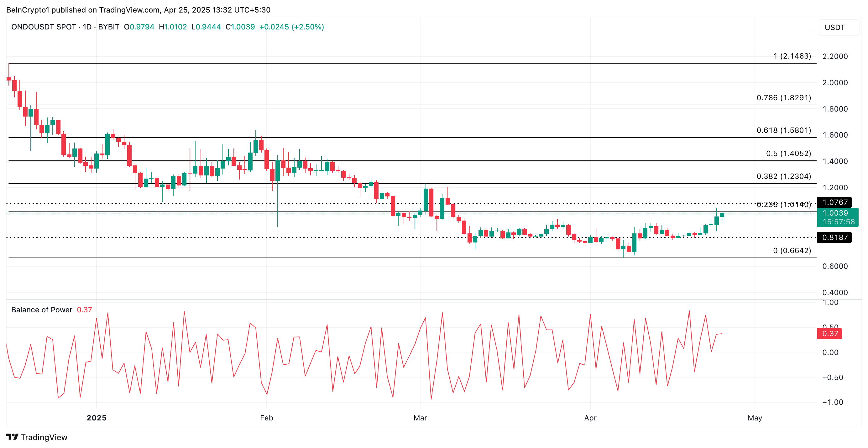Click the TradingView wordmark link
This screenshot has height=448, width=868.
coord(44,437)
